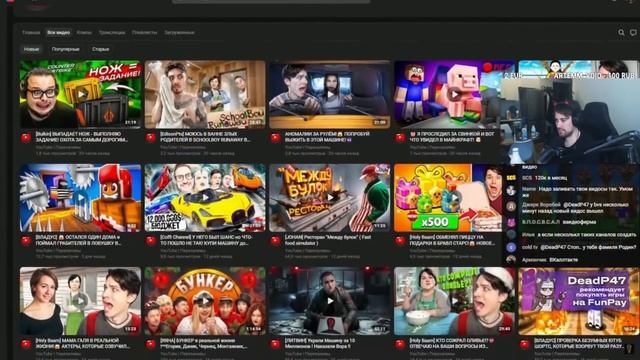640x360 pixels.
Task: Open channel avatar next to ОБМЕНЯЛ ПИЦЦУ video
Action: 400,241
